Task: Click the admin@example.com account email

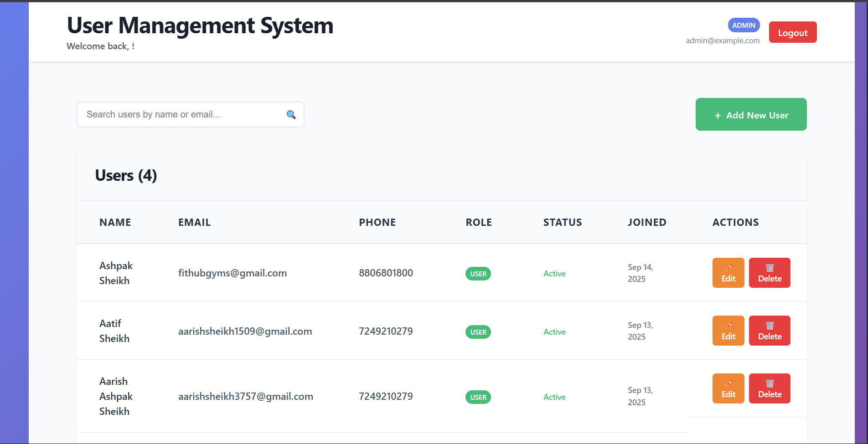Action: (723, 41)
